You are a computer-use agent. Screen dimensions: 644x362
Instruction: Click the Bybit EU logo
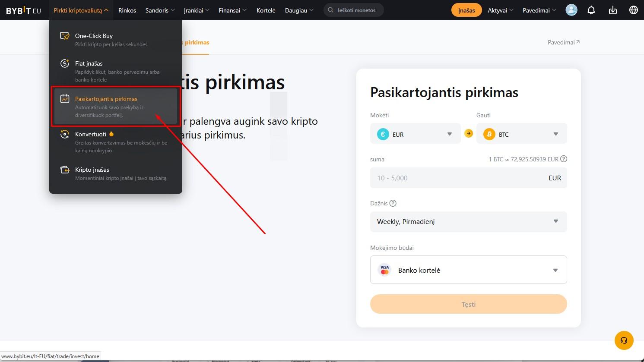[x=23, y=10]
